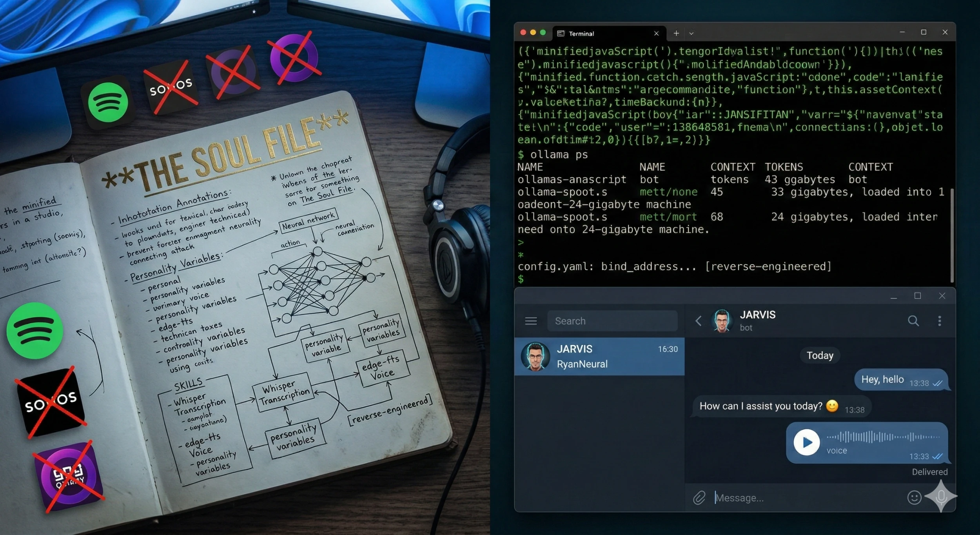The width and height of the screenshot is (980, 535).
Task: Select the JARVIS conversation in the list
Action: (599, 356)
